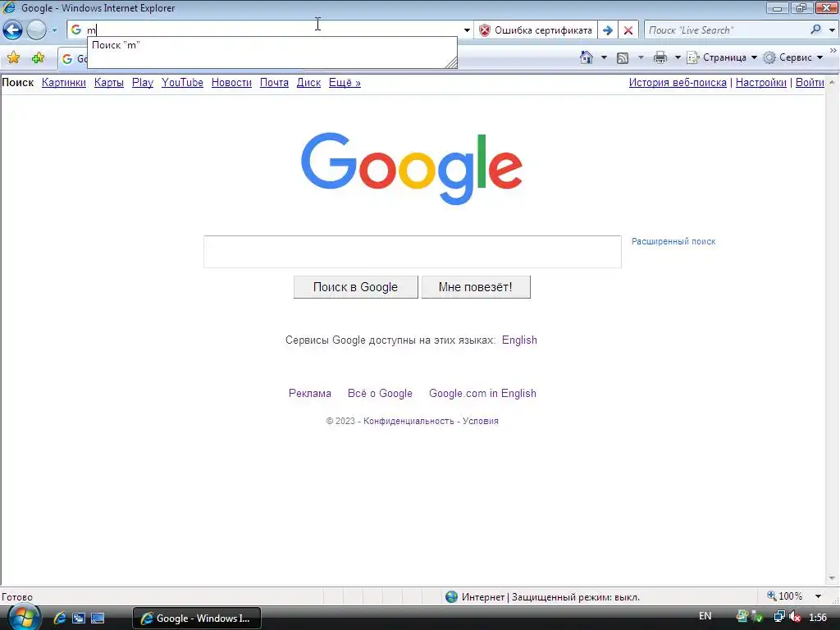Switch language with English link
This screenshot has width=840, height=630.
point(519,340)
